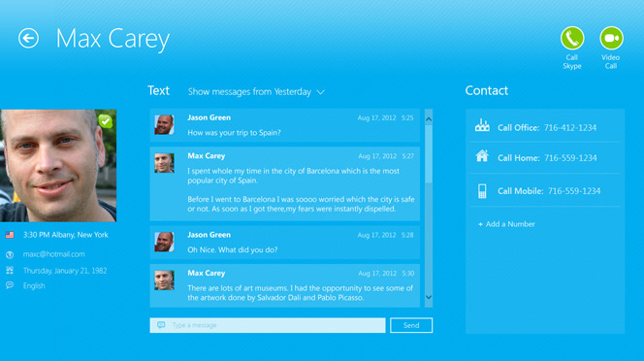Select message 'Oh Nice. What did you do?'

[284, 243]
